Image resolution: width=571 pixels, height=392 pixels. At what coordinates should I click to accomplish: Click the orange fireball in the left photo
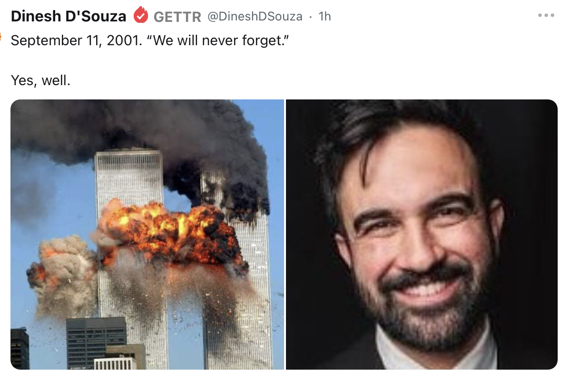click(x=171, y=231)
